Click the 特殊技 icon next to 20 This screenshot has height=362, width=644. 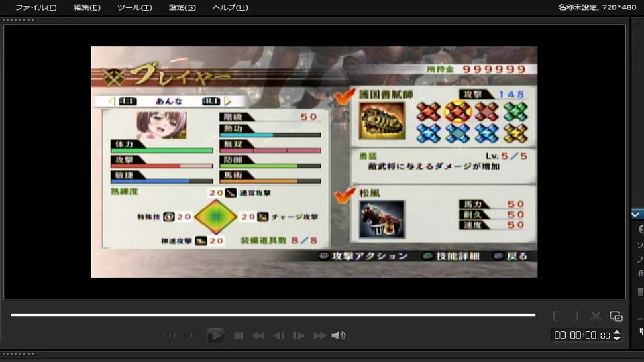(169, 217)
